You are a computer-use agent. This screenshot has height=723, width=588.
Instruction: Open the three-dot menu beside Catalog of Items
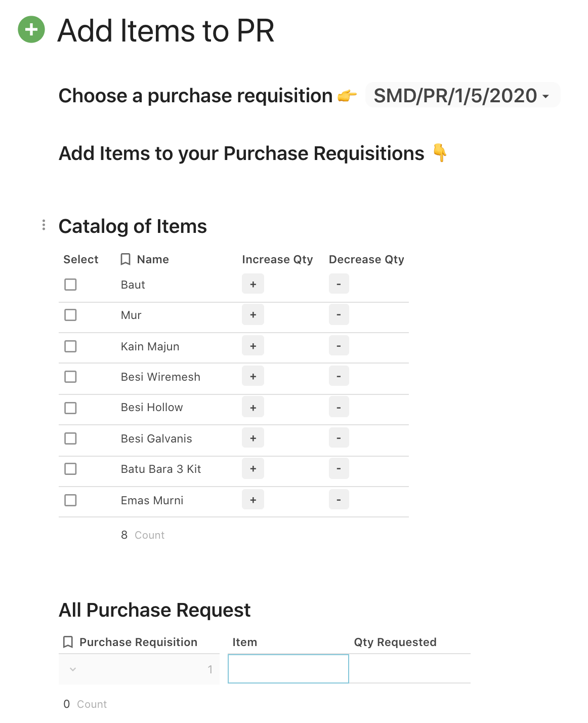[44, 225]
